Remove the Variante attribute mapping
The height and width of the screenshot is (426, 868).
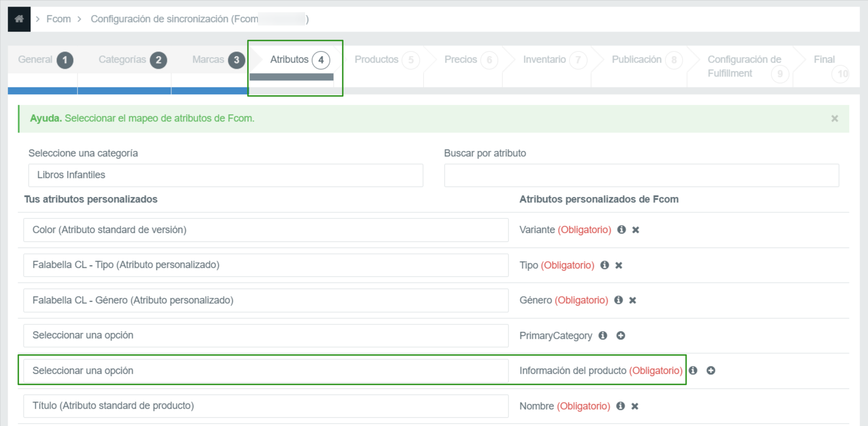tap(636, 230)
